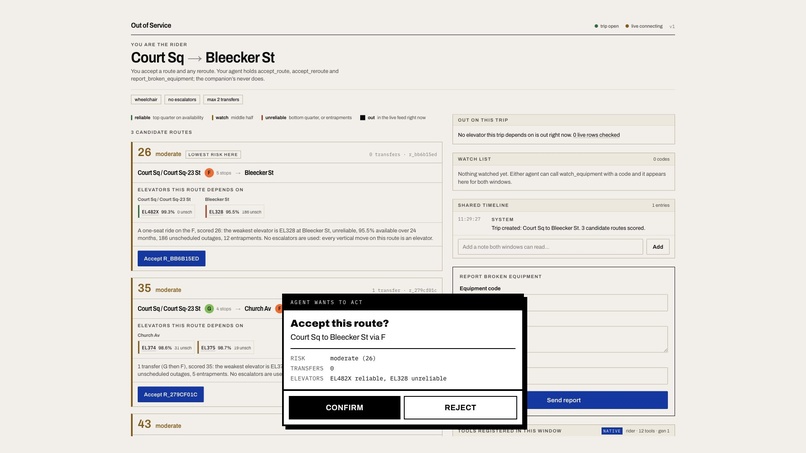
Task: Click the 11:29:27 timeline timestamp
Action: (469, 219)
